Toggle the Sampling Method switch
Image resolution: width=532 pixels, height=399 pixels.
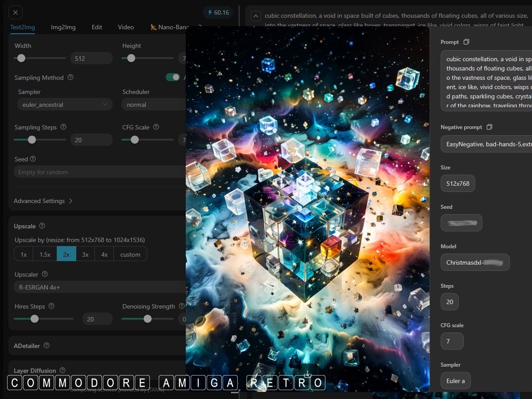pos(173,78)
